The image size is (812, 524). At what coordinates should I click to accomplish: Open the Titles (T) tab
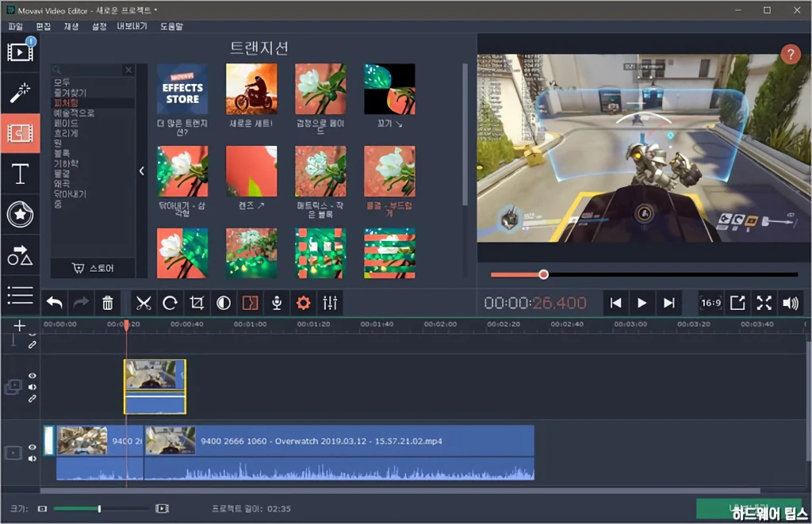(x=20, y=174)
